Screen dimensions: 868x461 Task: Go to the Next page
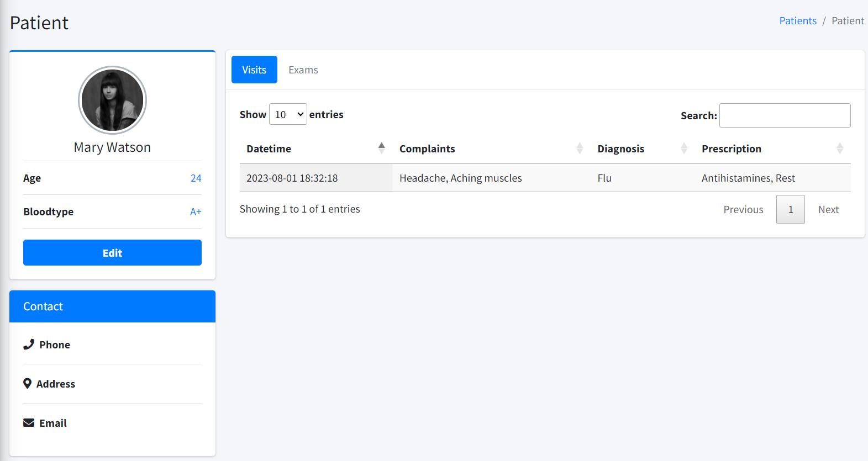point(828,209)
